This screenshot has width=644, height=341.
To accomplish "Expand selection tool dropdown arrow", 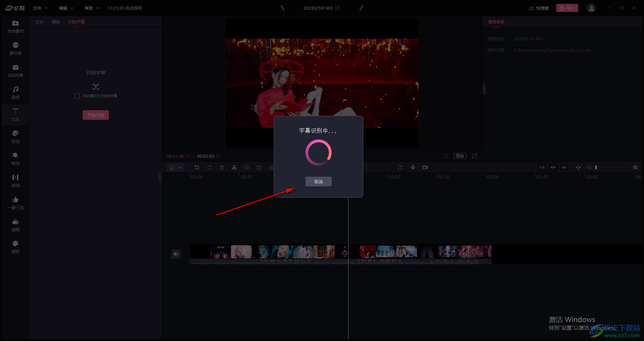I will click(180, 167).
